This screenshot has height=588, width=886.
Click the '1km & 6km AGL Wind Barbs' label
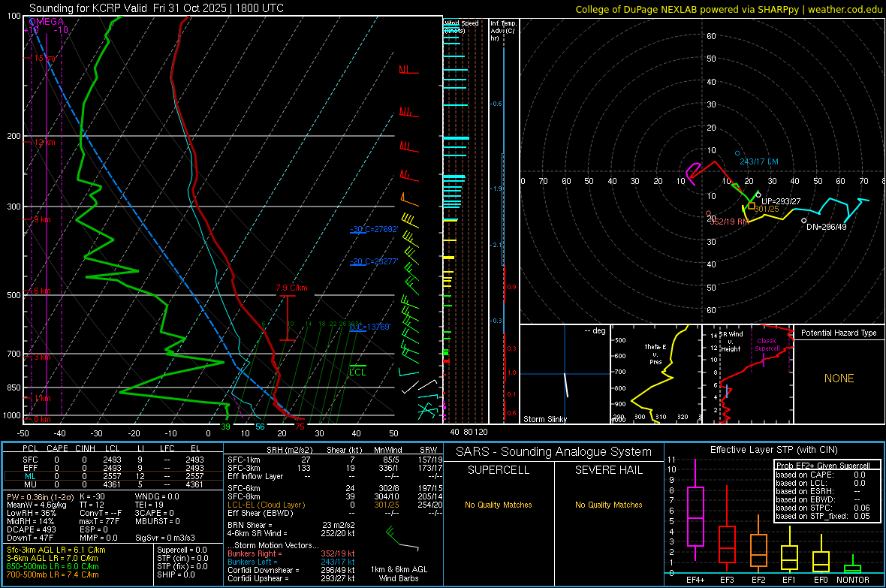point(399,574)
